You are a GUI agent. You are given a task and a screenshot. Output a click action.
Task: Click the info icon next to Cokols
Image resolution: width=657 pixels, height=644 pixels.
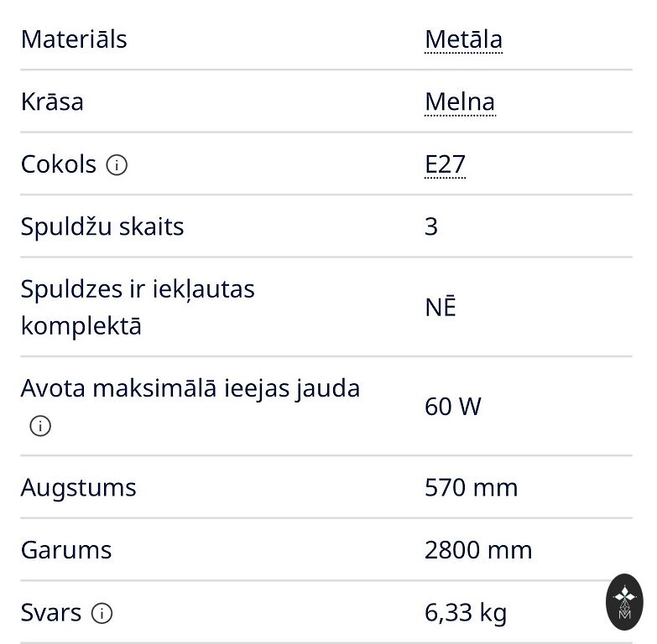pos(117,165)
